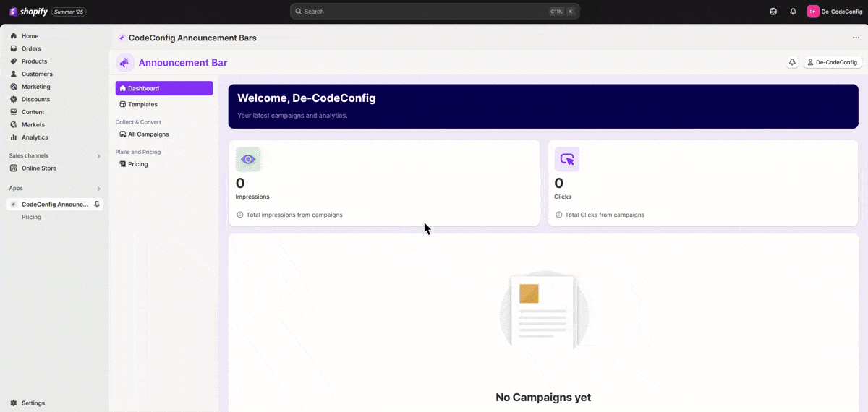Click the Marketing target icon
This screenshot has height=412, width=868.
(14, 87)
